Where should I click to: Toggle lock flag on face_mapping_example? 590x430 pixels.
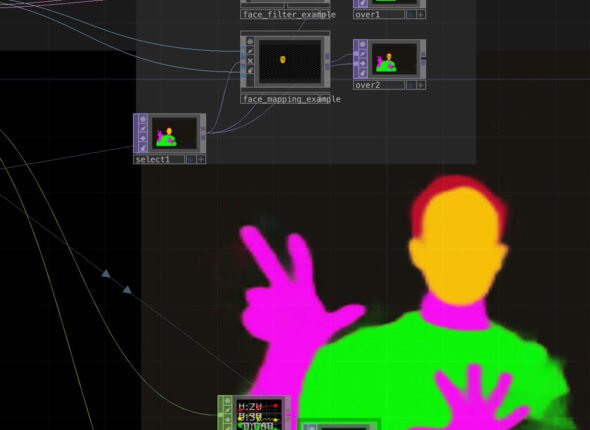pos(250,70)
